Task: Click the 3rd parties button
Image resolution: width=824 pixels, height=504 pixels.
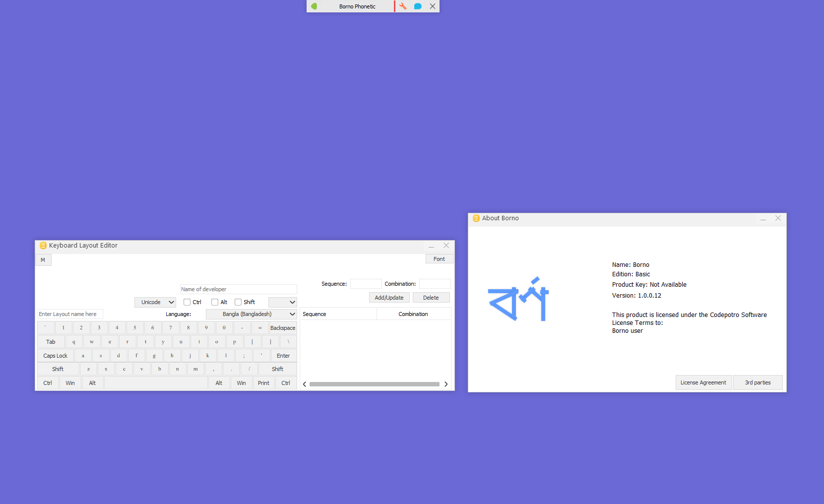Action: (758, 382)
